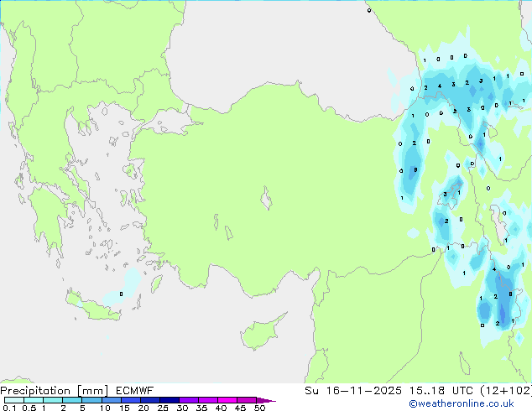
Task: Click the '15..18 UTC' time range text
Action: 441,391
